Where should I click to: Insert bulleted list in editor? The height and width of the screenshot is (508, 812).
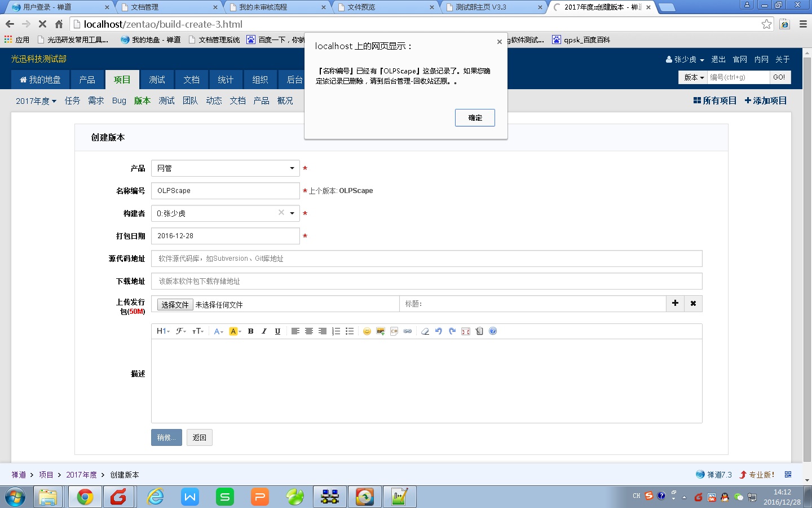[x=350, y=331]
